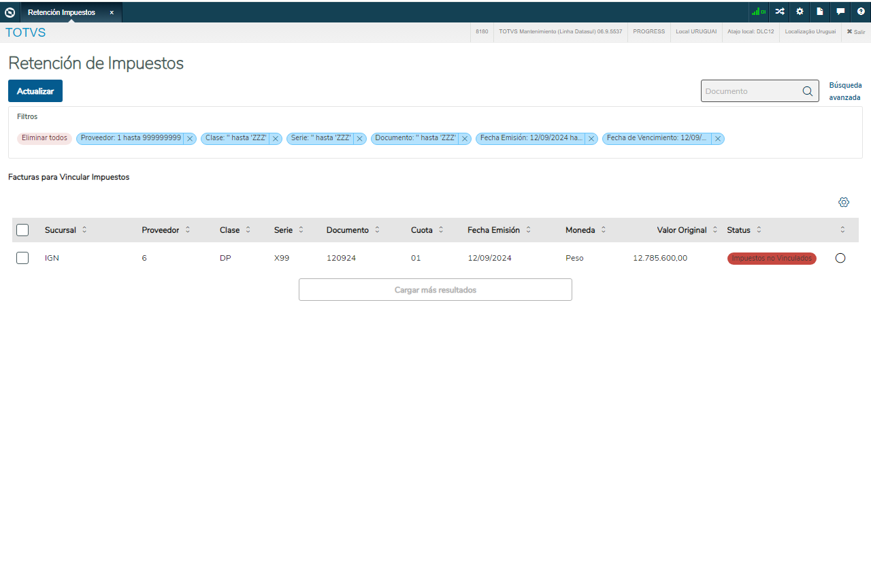Screen dimensions: 871x588
Task: Open the help question mark icon
Action: (x=861, y=12)
